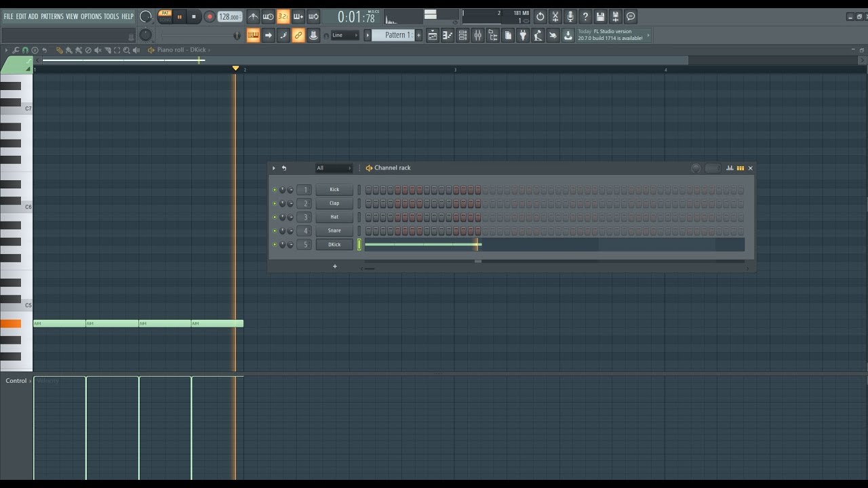
Task: Switch to SONG mode
Action: point(165,20)
